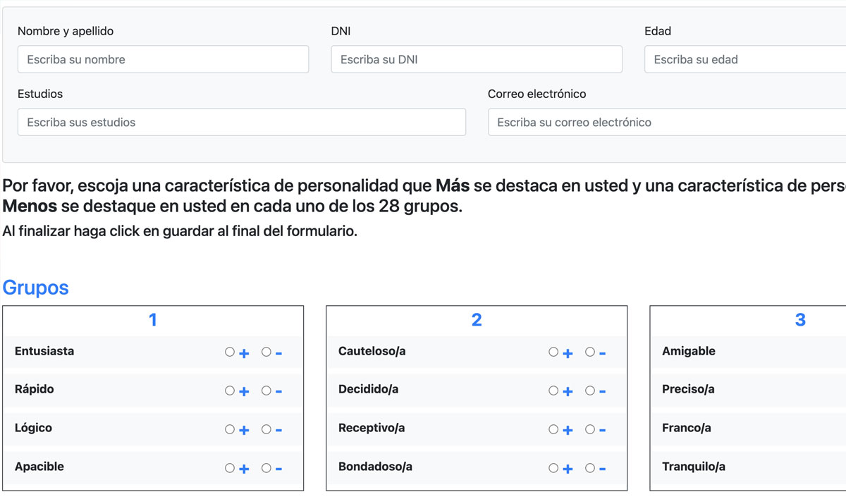Select the minus radio for Entusiasta
Image resolution: width=846 pixels, height=504 pixels.
point(266,352)
